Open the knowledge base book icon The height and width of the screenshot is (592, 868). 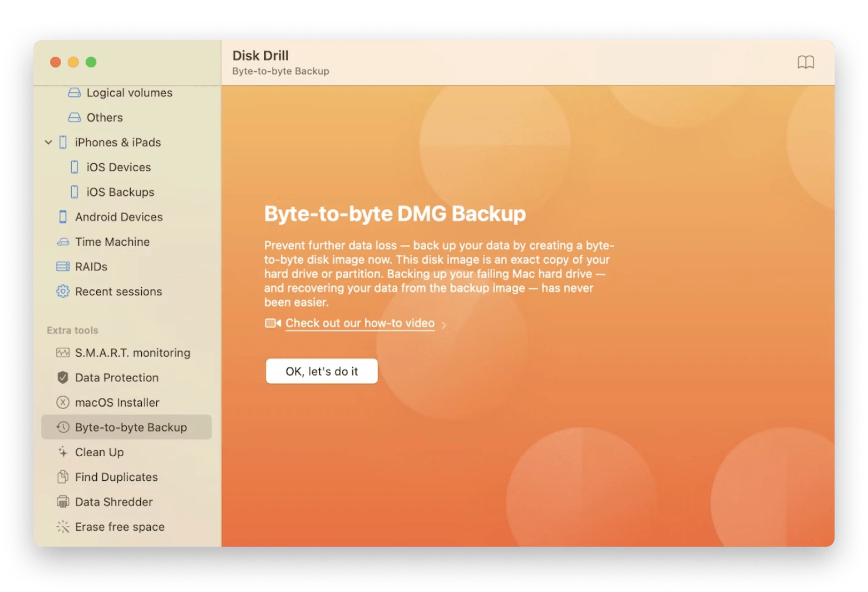pyautogui.click(x=805, y=62)
